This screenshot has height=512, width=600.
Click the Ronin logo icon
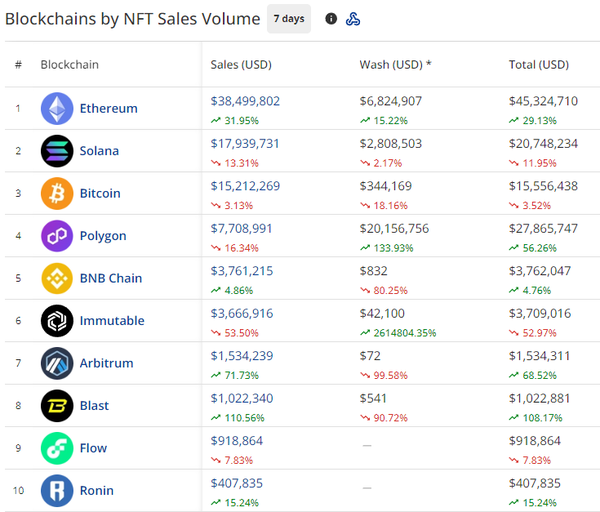point(57,490)
